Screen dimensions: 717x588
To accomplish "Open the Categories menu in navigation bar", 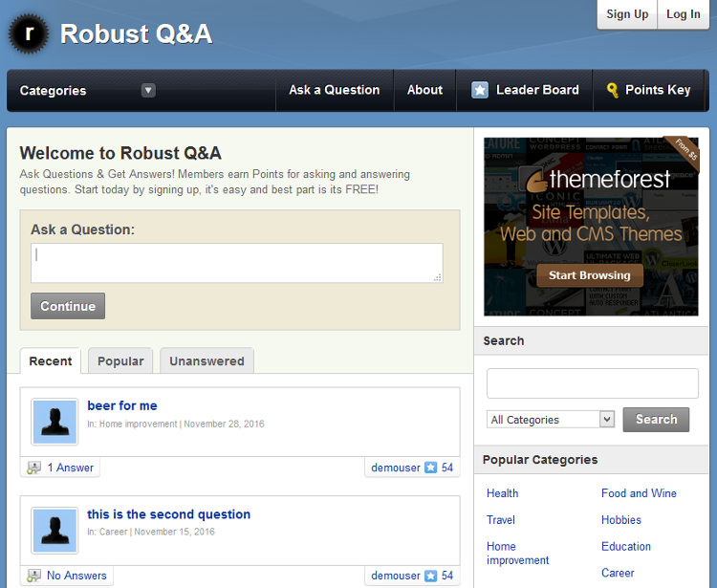I will coord(53,91).
